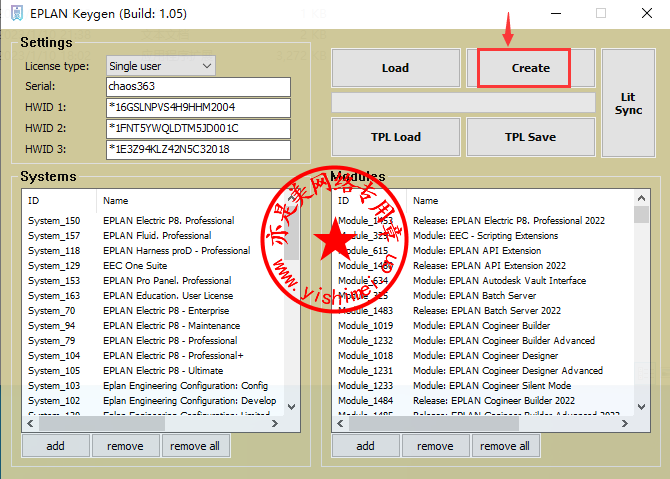The width and height of the screenshot is (670, 479).
Task: Click the Create button
Action: 530,68
